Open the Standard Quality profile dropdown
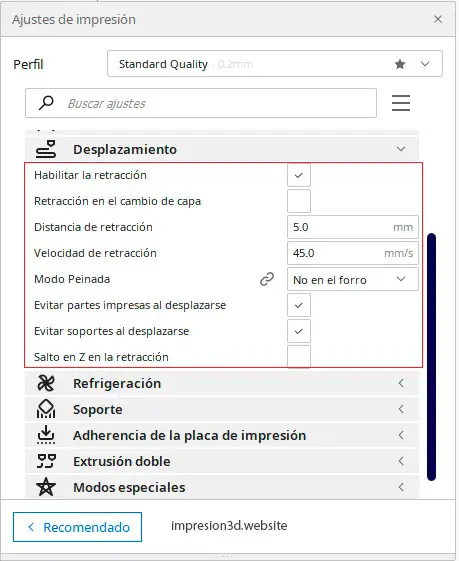The height and width of the screenshot is (561, 459). (275, 64)
